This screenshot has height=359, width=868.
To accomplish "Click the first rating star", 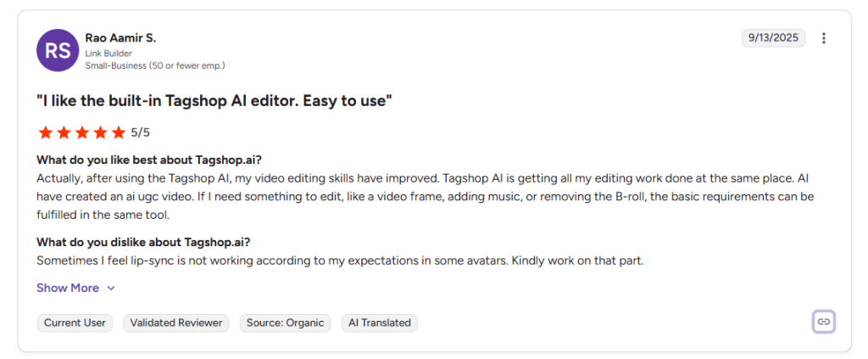I will 44,132.
